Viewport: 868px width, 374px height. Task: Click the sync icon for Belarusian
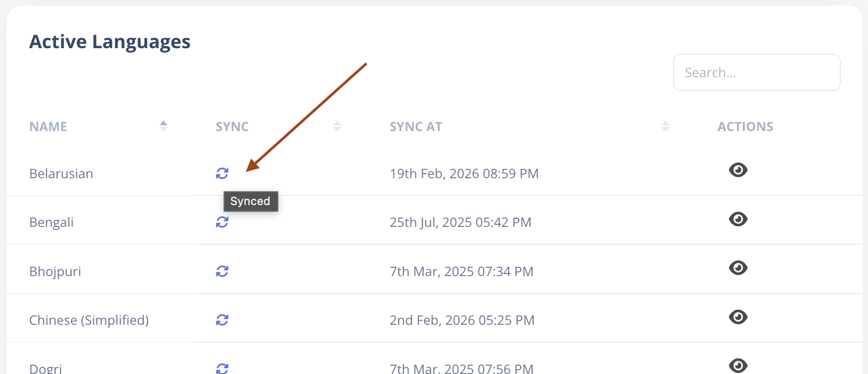(x=222, y=174)
